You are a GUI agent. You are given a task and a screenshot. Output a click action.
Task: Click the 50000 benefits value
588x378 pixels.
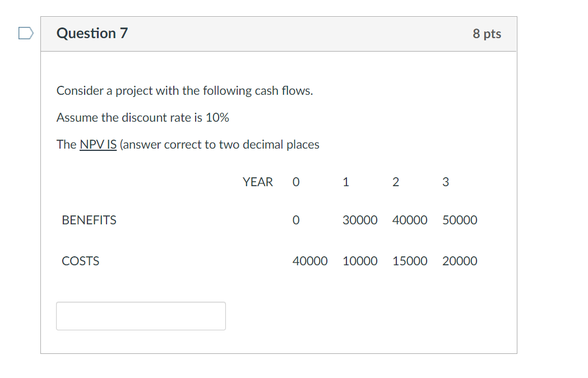[460, 220]
